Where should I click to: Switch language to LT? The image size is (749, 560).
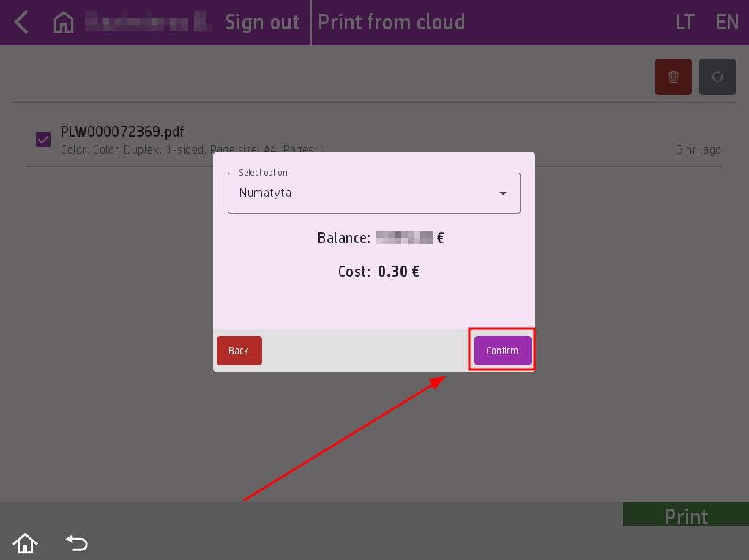coord(685,22)
